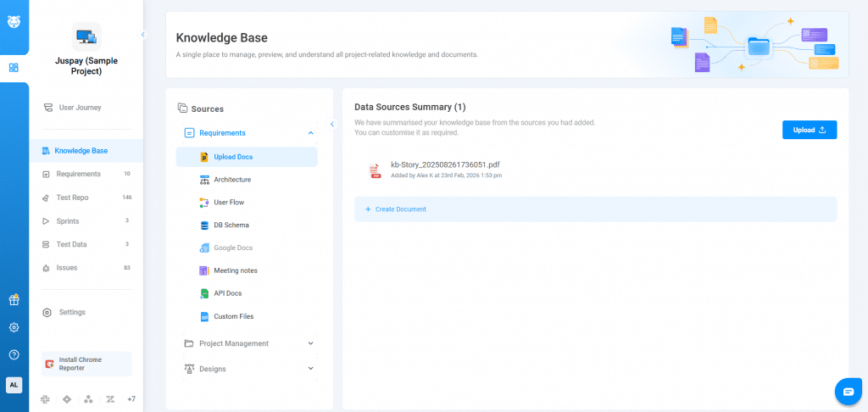Click the Upload button
868x412 pixels.
click(x=809, y=130)
